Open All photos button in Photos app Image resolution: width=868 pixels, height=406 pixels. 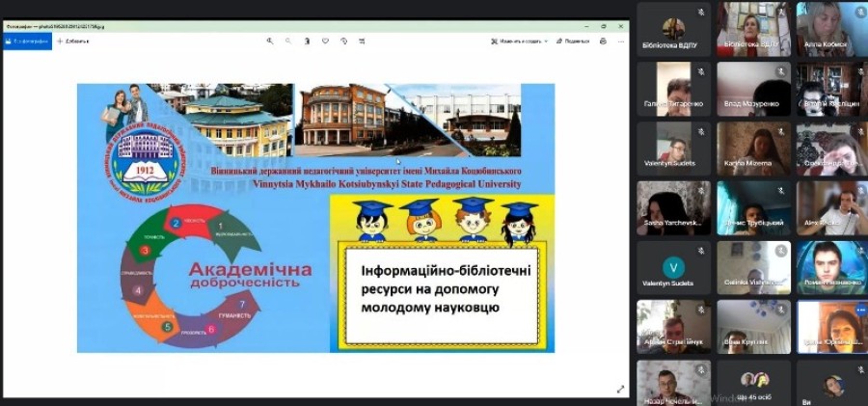(28, 41)
